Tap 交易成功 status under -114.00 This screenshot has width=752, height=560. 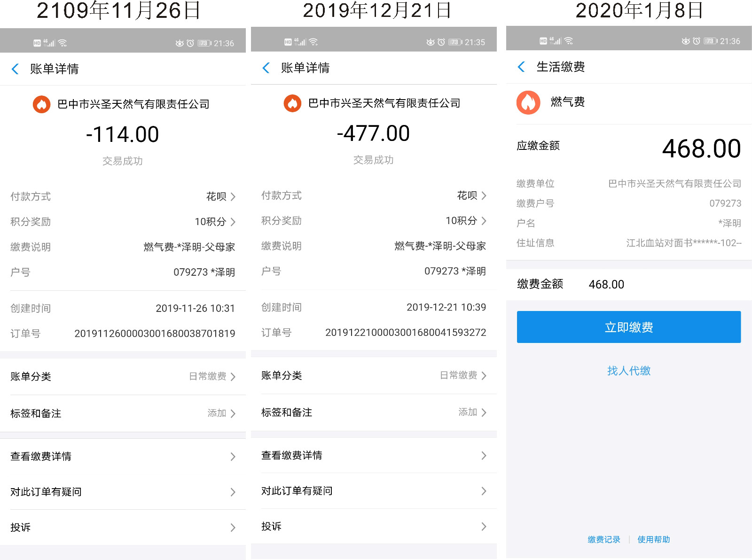[123, 161]
